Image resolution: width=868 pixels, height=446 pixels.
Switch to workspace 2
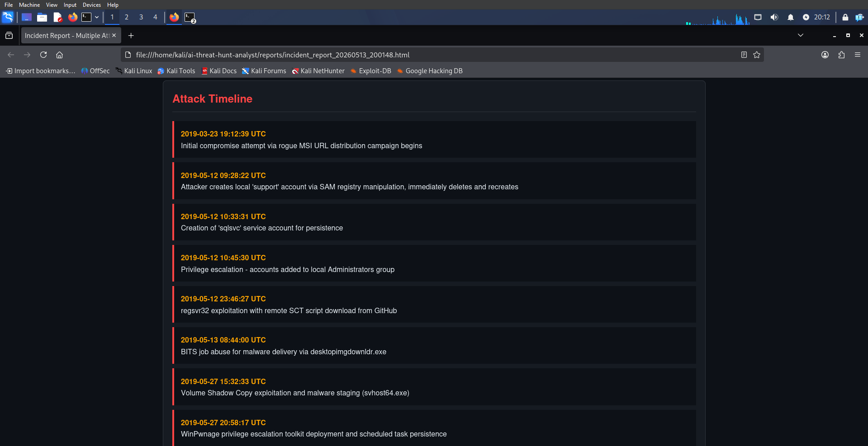tap(127, 17)
